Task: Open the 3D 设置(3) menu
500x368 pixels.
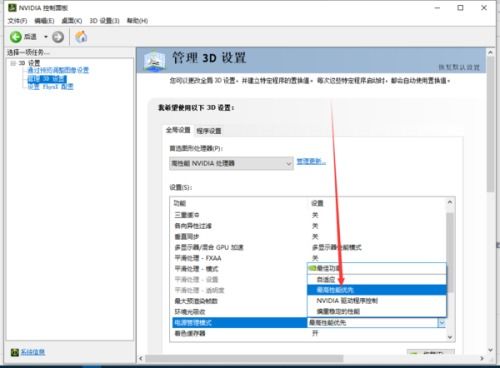Action: tap(104, 21)
